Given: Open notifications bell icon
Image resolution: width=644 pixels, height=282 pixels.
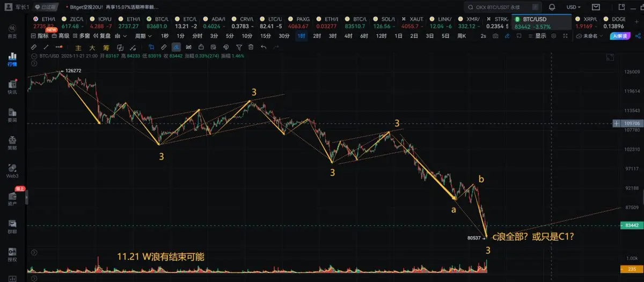Looking at the screenshot, I should 552,7.
